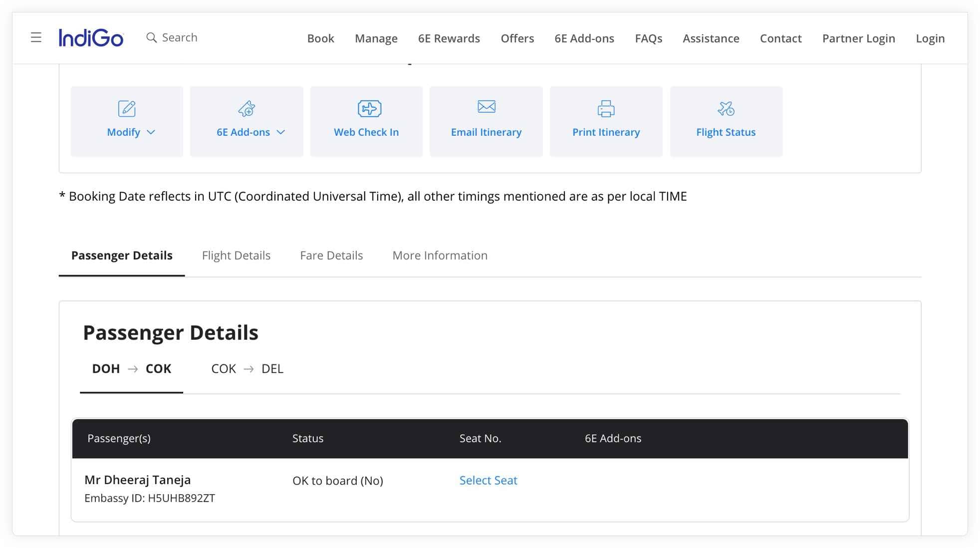The height and width of the screenshot is (548, 980).
Task: Click the Email Itinerary envelope icon
Action: click(486, 106)
